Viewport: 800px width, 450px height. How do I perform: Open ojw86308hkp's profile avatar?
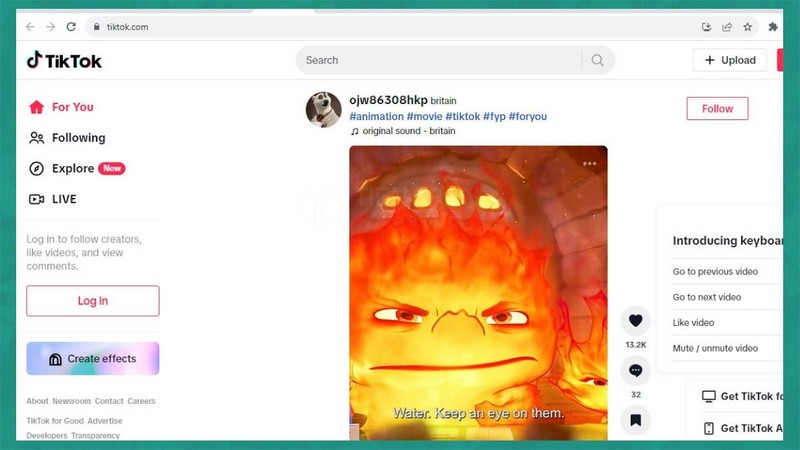(x=323, y=109)
